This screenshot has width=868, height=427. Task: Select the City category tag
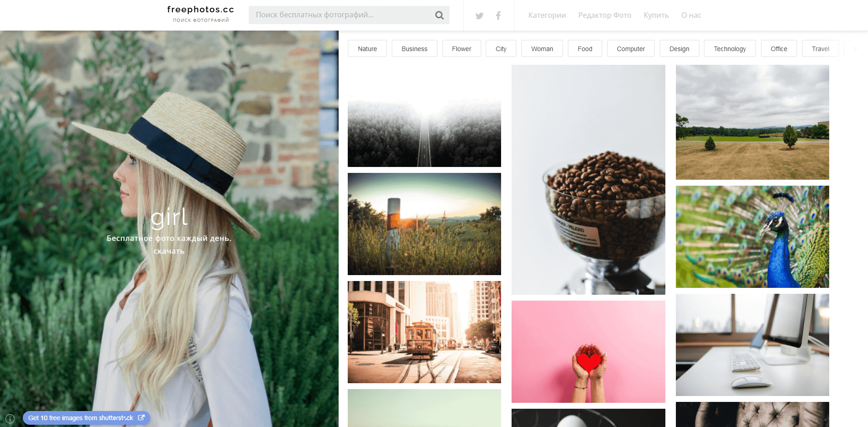pyautogui.click(x=501, y=48)
